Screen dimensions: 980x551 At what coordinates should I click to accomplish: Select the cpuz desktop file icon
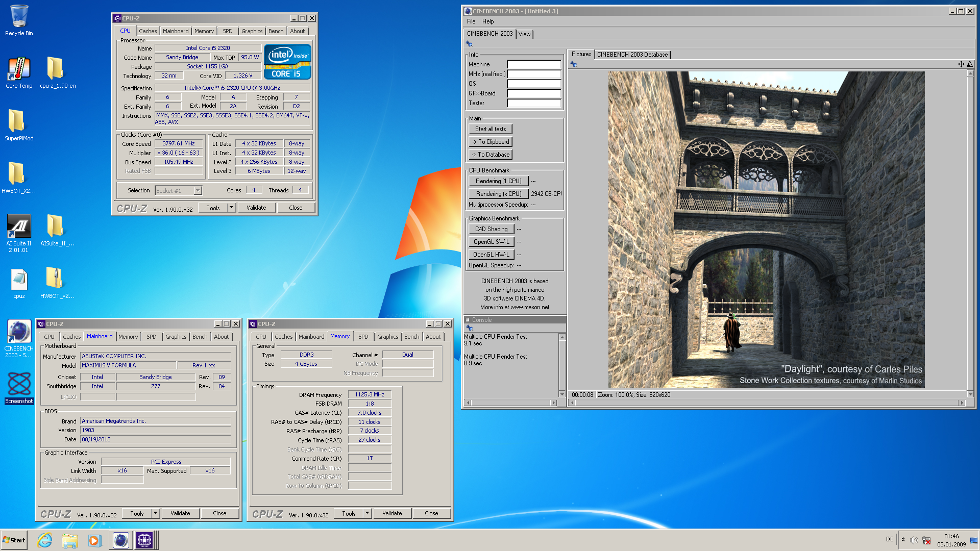tap(19, 283)
